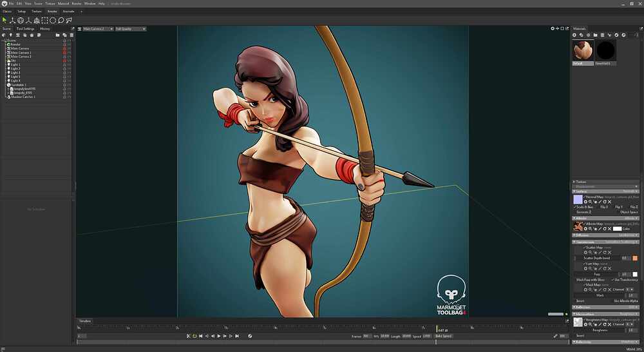The image size is (644, 352).
Task: Open the orange Scatter Depth color swatch
Action: click(635, 258)
